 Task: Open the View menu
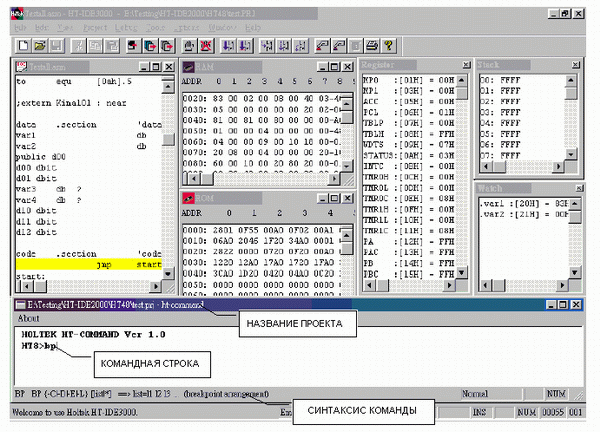[65, 28]
